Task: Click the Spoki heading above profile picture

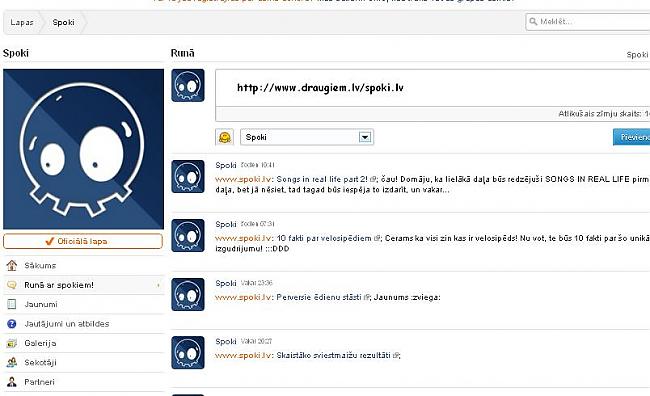Action: pyautogui.click(x=16, y=53)
